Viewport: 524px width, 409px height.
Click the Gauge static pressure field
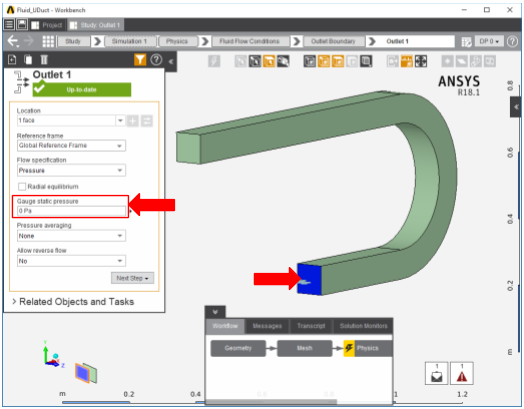pos(71,211)
